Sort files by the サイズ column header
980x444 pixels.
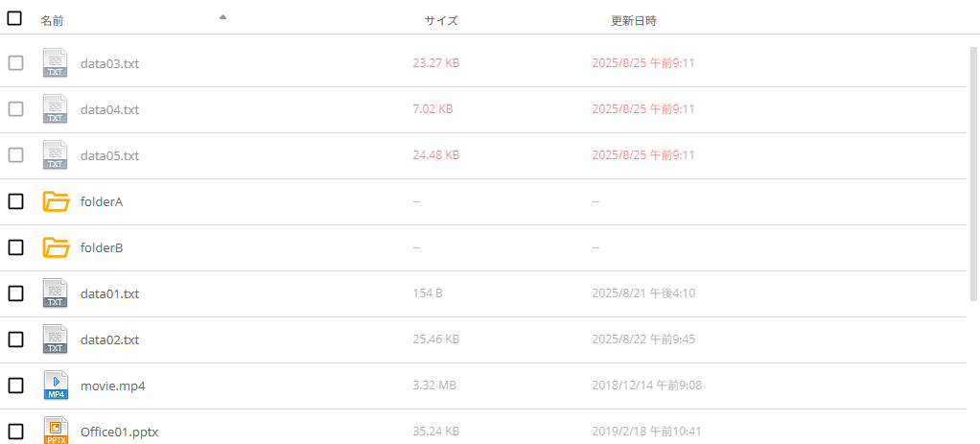(x=441, y=20)
